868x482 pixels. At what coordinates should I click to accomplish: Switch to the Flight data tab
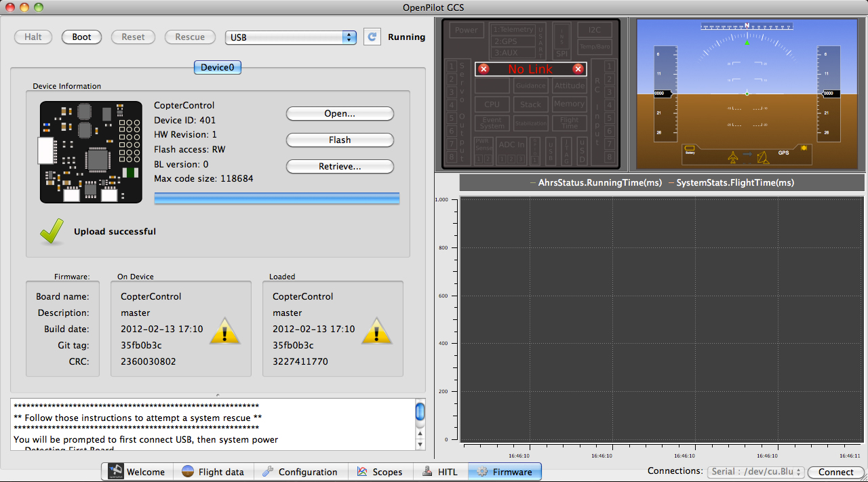[213, 472]
